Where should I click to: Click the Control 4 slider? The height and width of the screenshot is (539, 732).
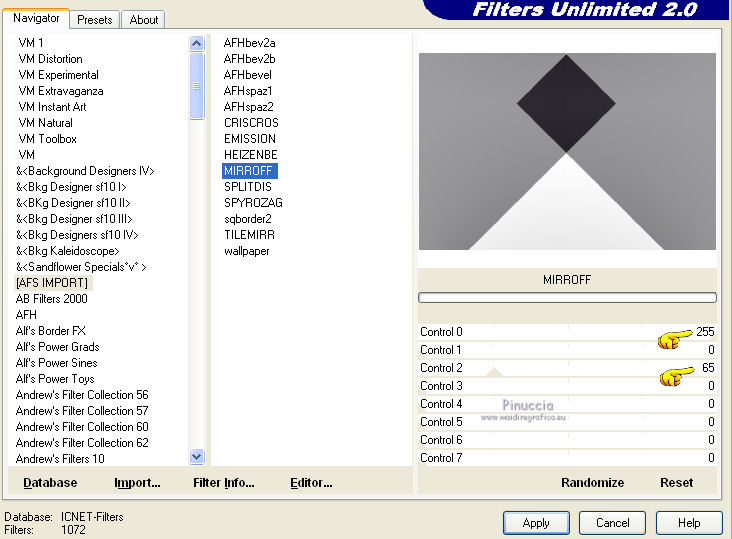pyautogui.click(x=567, y=404)
